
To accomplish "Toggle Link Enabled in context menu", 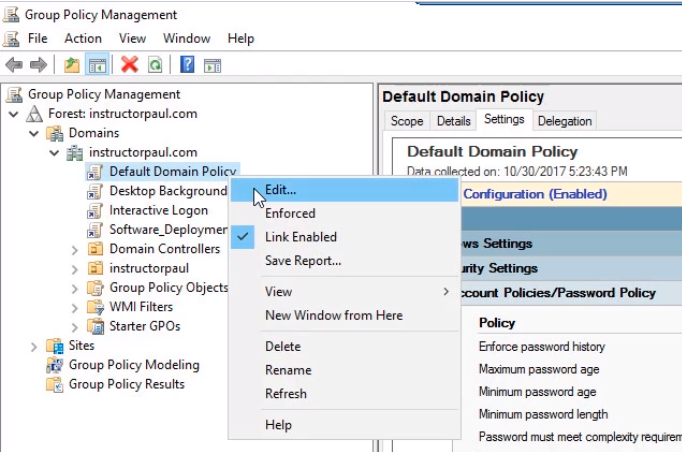I will (x=300, y=237).
